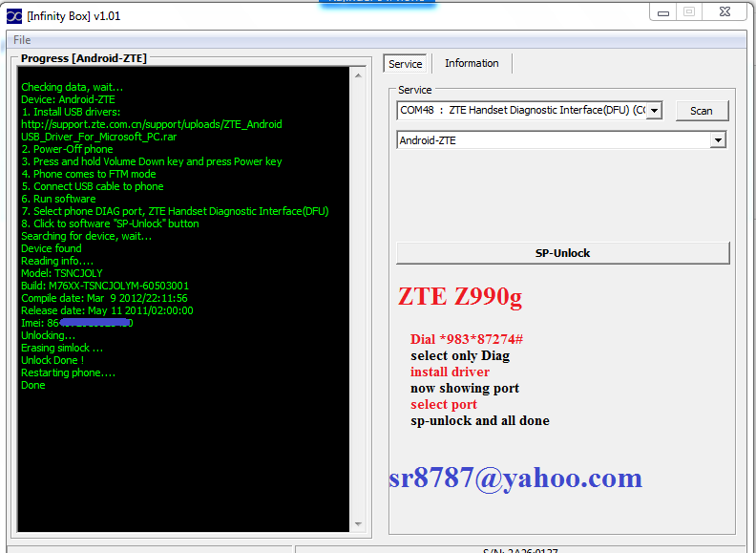The height and width of the screenshot is (553, 756).
Task: Open the File menu
Action: click(x=22, y=40)
